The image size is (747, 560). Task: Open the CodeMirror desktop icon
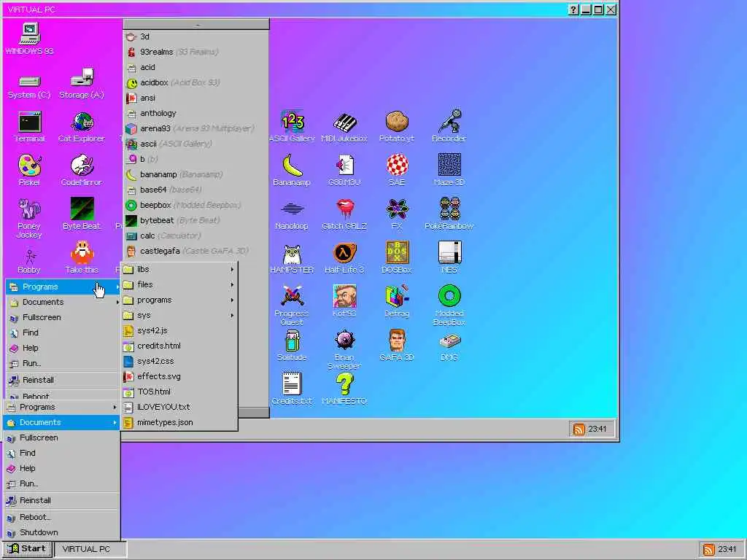(x=82, y=171)
